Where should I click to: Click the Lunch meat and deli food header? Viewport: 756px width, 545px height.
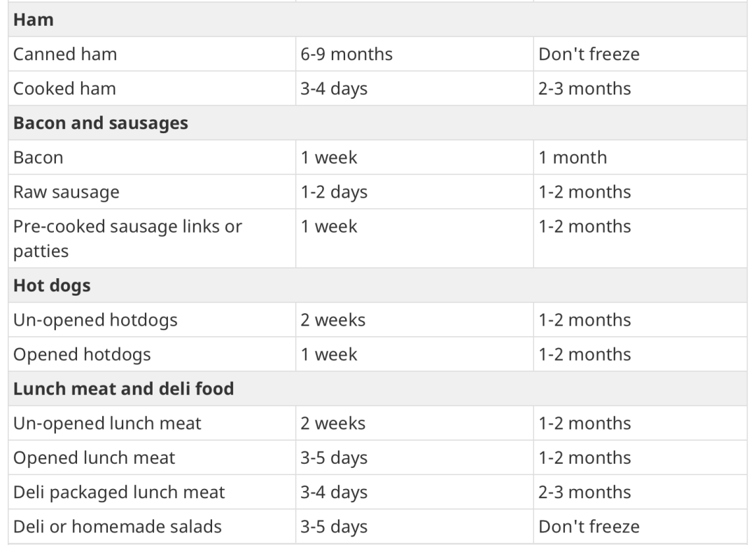coord(123,389)
